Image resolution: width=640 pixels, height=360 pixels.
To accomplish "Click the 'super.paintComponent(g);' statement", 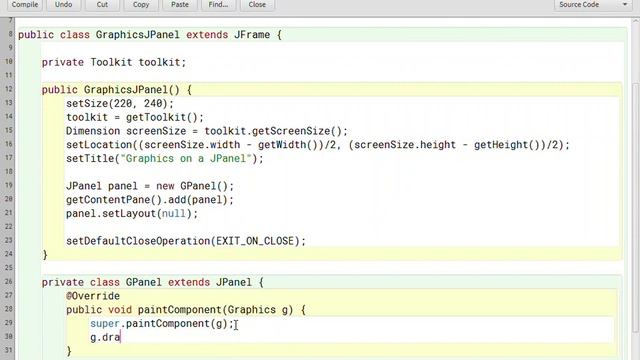I will [x=162, y=324].
